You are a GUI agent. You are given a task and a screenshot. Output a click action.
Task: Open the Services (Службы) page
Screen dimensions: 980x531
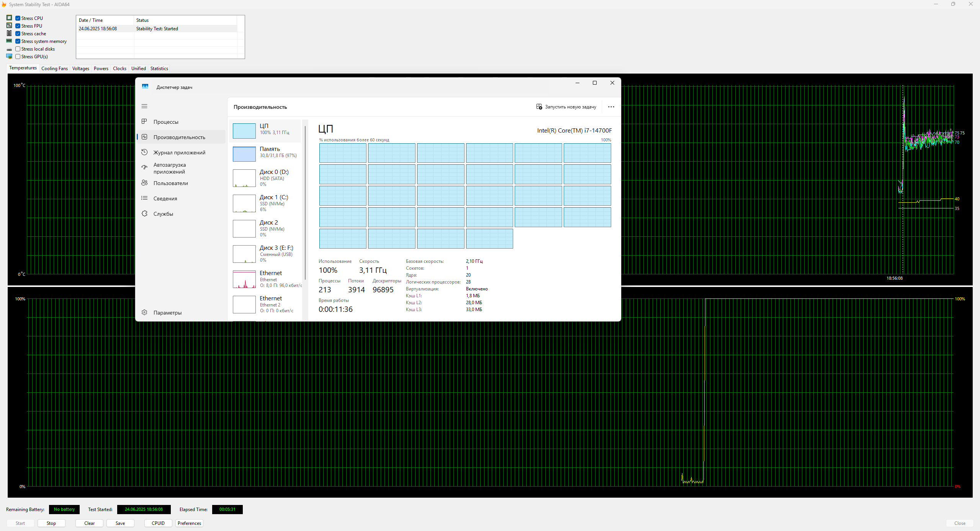pyautogui.click(x=163, y=214)
